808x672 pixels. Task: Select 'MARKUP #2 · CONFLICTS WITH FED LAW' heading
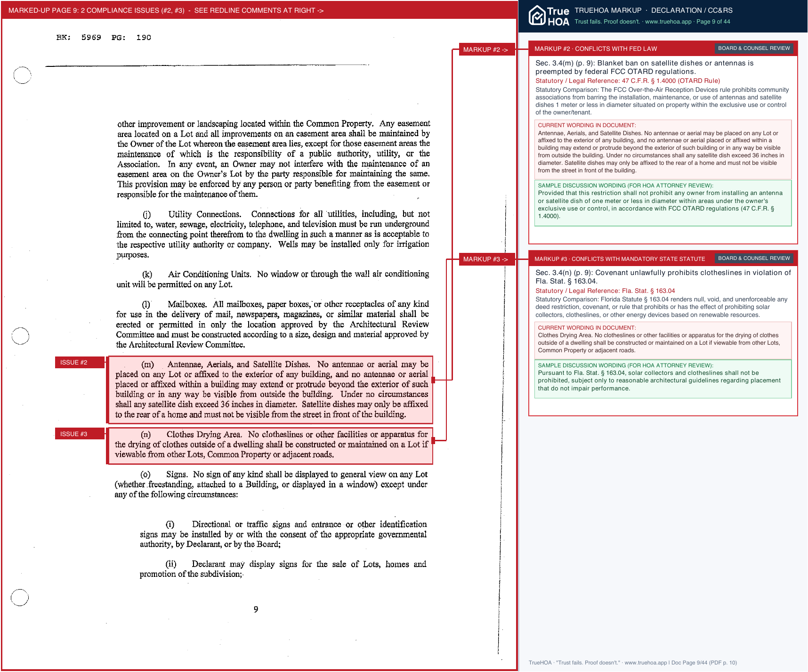pos(596,49)
